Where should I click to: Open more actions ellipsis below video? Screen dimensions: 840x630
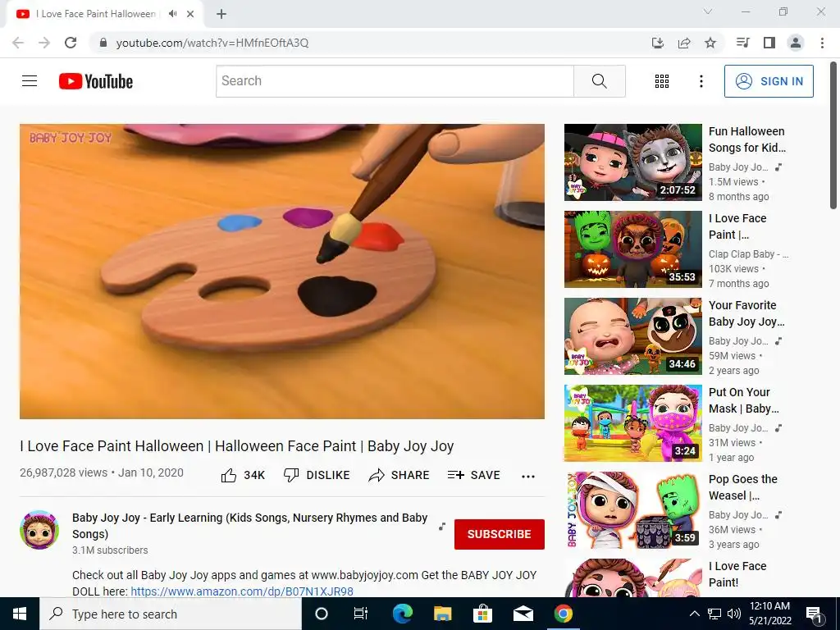[x=528, y=477]
